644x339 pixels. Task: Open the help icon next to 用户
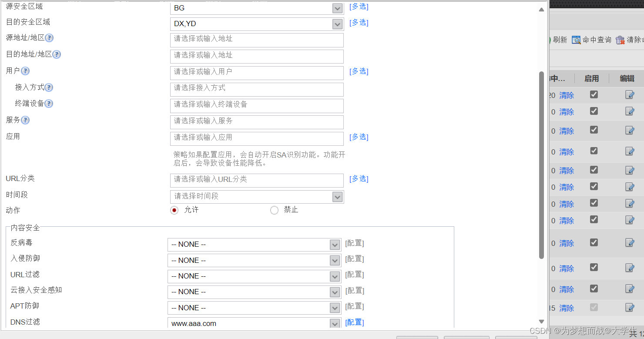pyautogui.click(x=25, y=71)
